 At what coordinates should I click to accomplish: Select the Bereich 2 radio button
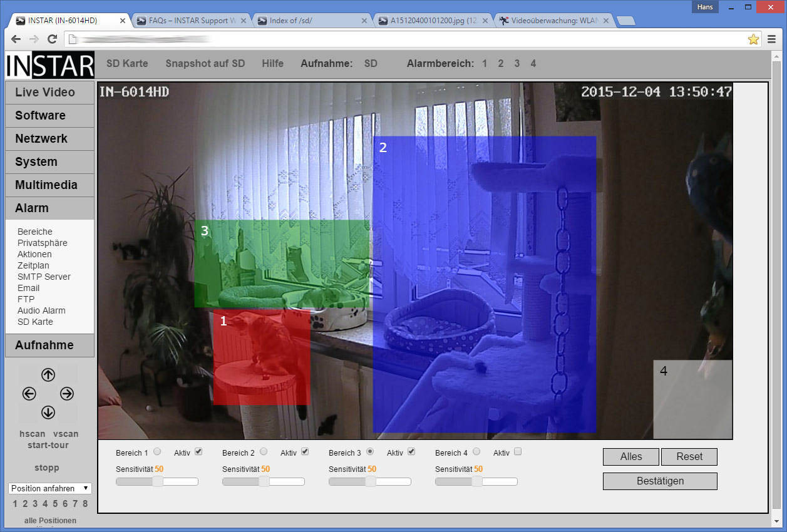[264, 452]
